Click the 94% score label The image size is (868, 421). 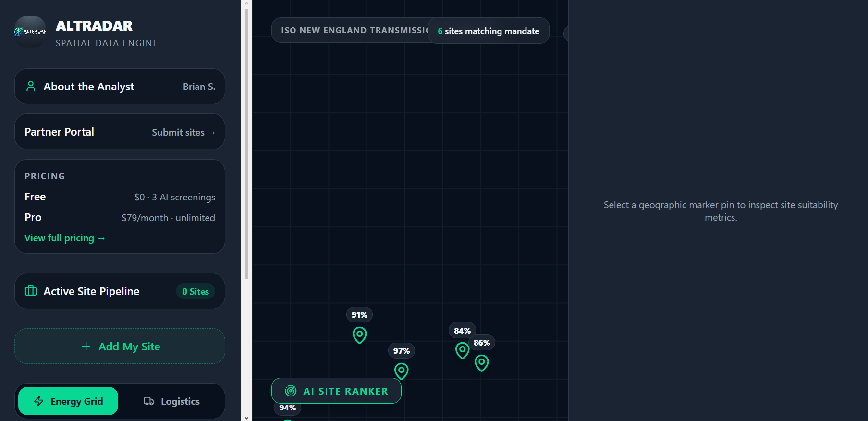click(x=287, y=408)
